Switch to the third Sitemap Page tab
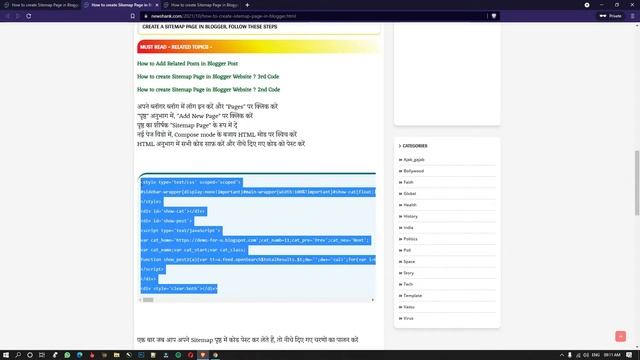 [201, 5]
